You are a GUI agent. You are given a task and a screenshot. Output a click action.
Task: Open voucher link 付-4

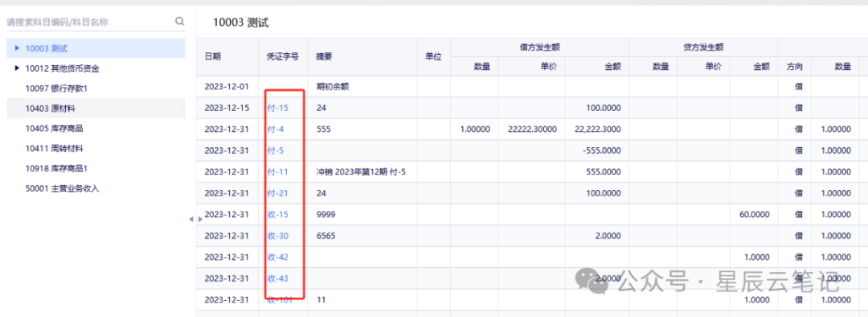coord(275,129)
